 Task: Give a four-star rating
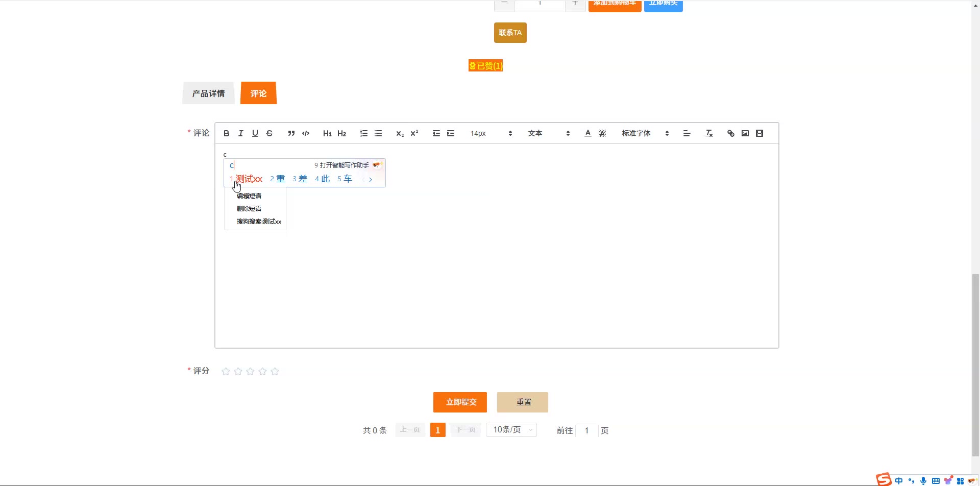[262, 371]
